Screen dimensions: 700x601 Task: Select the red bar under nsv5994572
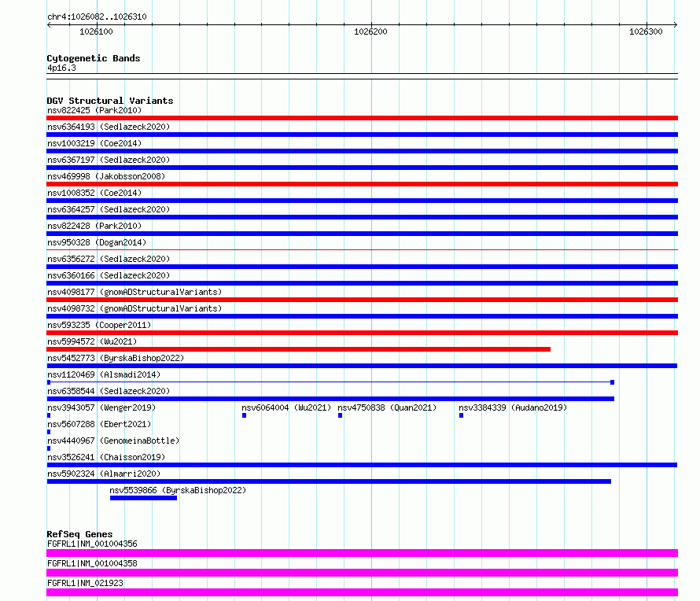coord(298,349)
